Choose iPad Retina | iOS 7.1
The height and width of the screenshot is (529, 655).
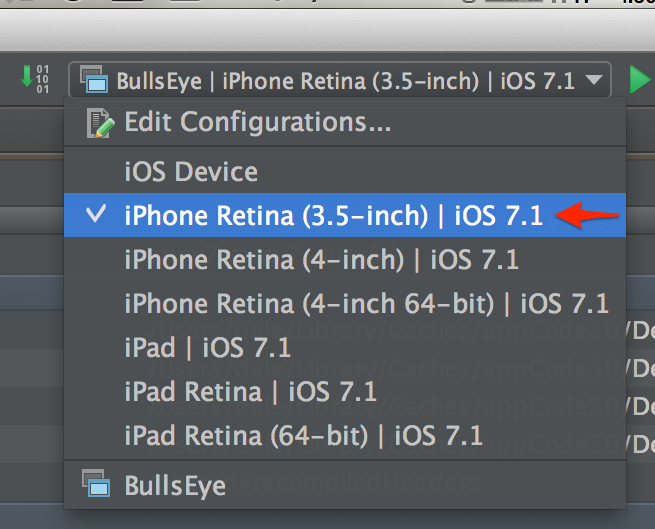pyautogui.click(x=345, y=392)
